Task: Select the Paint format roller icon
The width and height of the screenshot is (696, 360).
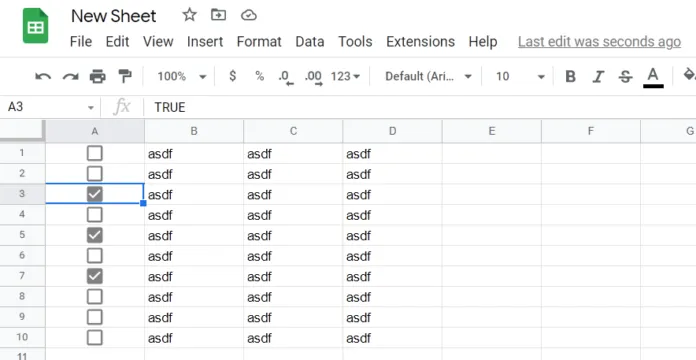Action: coord(125,76)
